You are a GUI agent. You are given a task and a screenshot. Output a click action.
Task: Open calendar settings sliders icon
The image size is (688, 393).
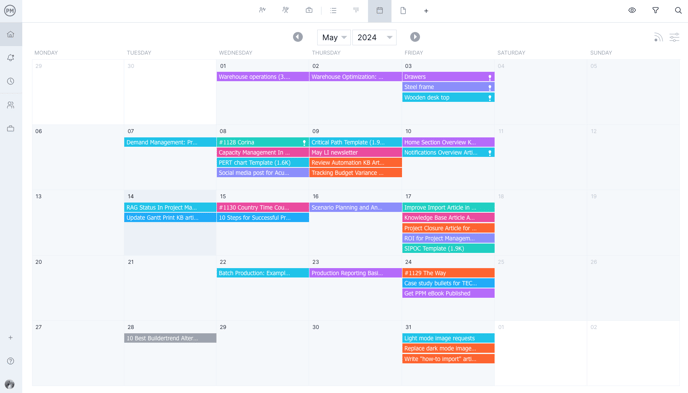coord(674,37)
